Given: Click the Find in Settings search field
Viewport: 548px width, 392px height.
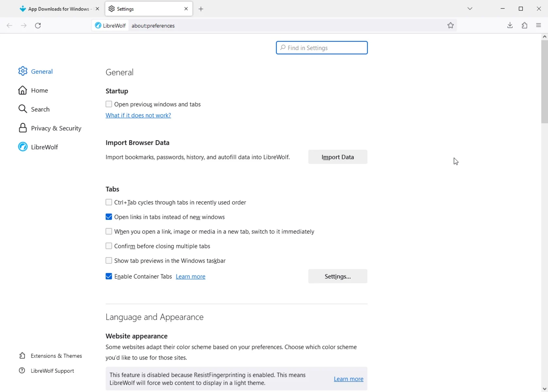Looking at the screenshot, I should [x=322, y=48].
